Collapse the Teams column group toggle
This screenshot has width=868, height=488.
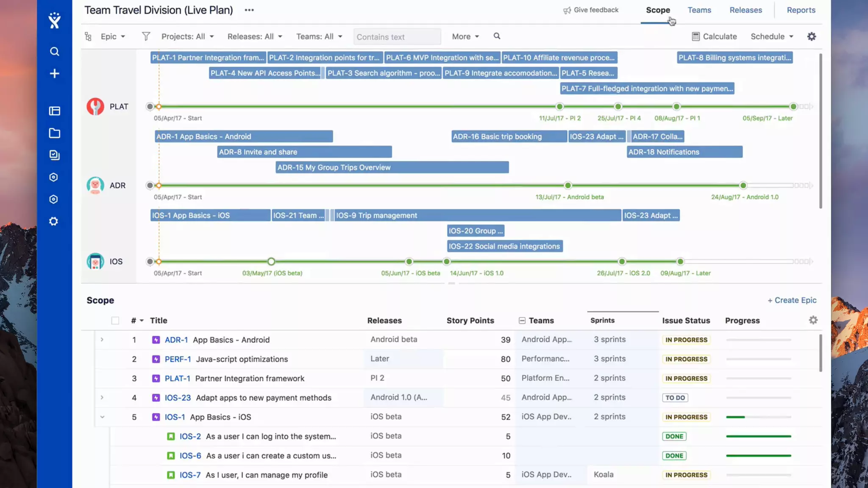(x=522, y=321)
